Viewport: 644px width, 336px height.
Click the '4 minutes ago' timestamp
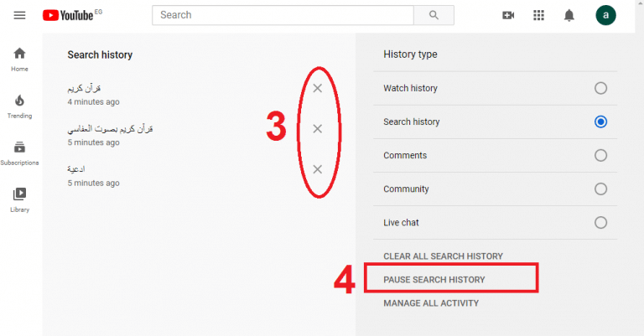tap(94, 101)
